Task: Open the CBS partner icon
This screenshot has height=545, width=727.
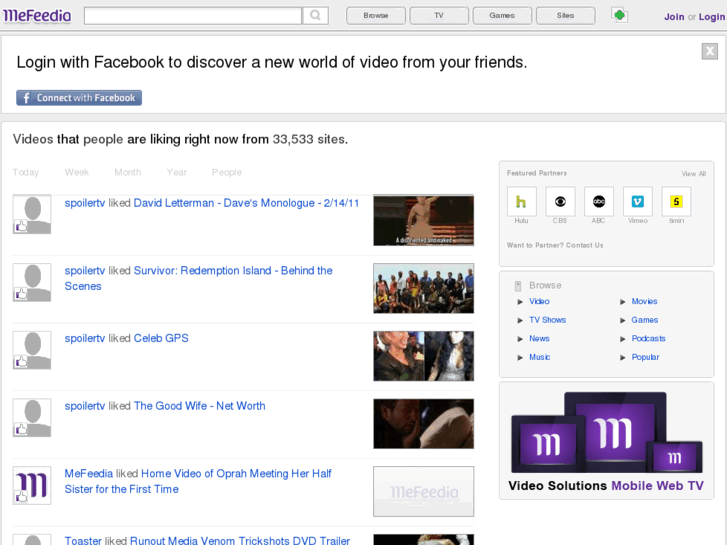Action: [560, 202]
